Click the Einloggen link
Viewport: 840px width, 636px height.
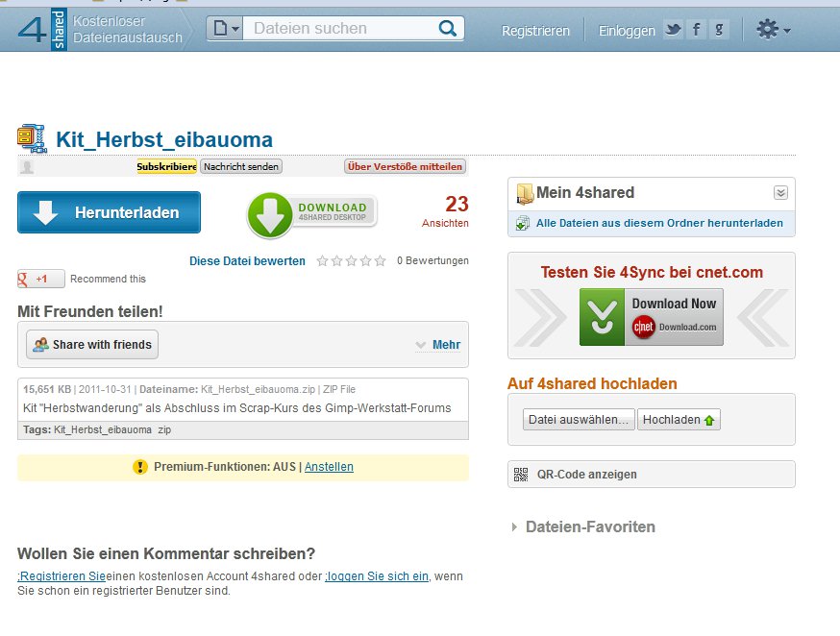pos(627,31)
